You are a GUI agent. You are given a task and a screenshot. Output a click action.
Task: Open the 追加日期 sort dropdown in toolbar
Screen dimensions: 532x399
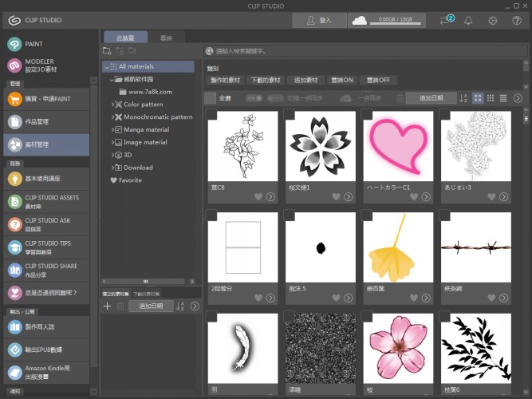[431, 98]
